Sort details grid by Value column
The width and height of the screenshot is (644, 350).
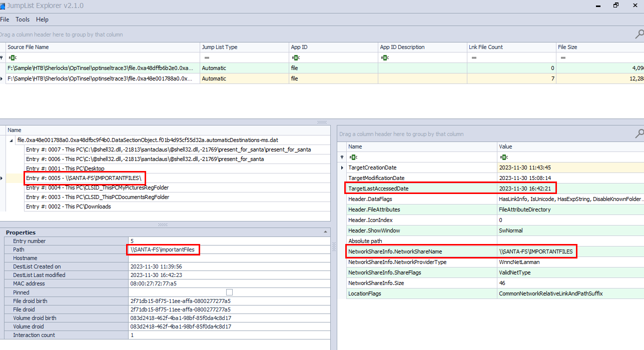570,146
